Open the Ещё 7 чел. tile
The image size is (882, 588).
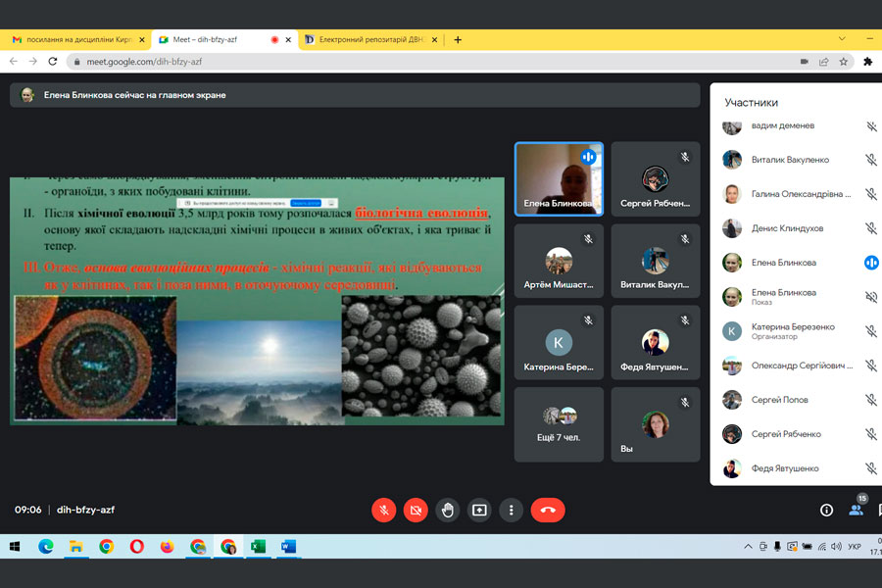pyautogui.click(x=559, y=424)
